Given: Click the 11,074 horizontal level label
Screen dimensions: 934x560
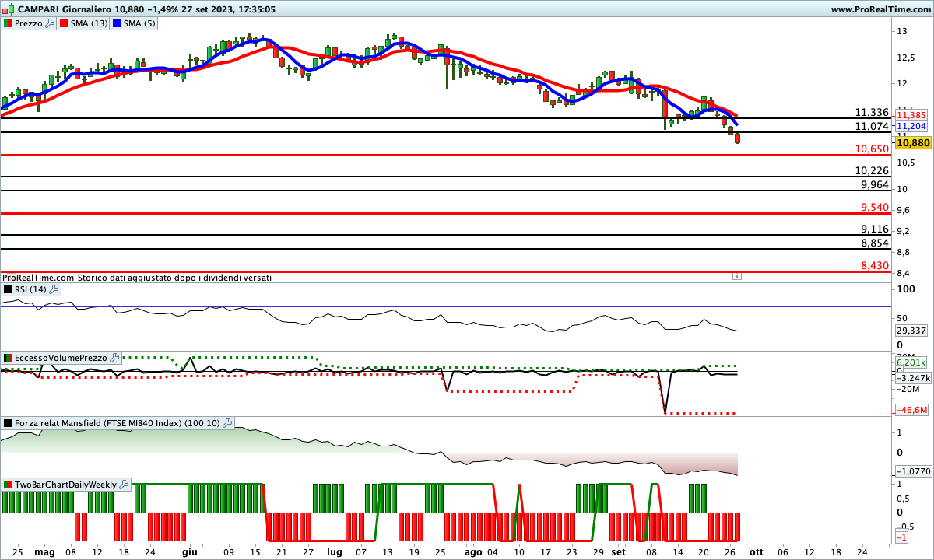Looking at the screenshot, I should pyautogui.click(x=871, y=126).
